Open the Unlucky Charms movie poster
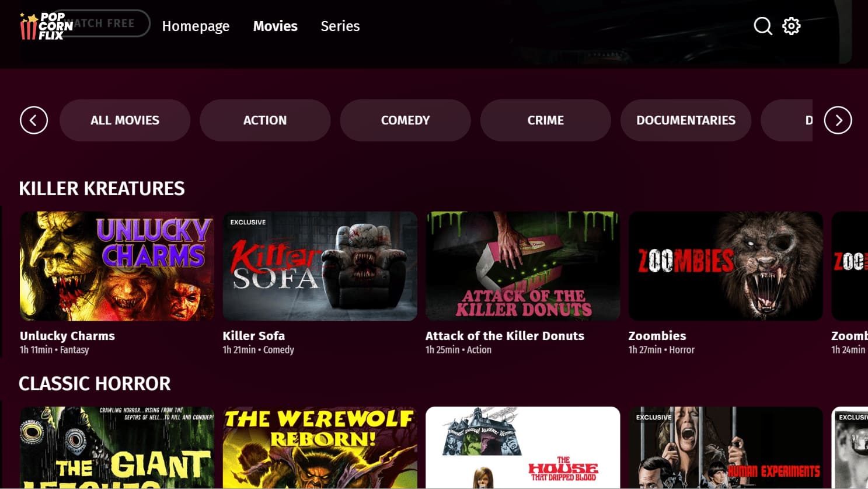 117,266
